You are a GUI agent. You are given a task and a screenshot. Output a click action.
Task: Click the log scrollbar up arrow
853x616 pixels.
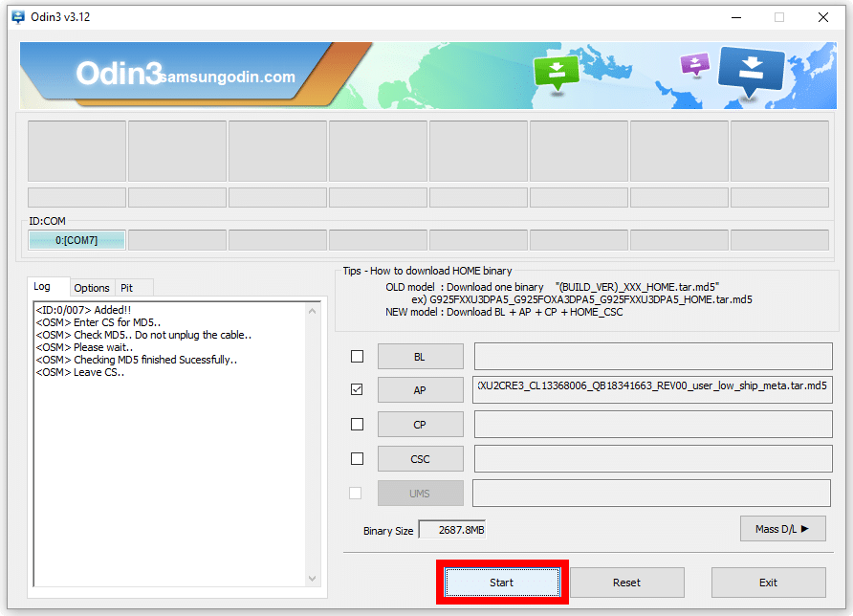click(313, 311)
